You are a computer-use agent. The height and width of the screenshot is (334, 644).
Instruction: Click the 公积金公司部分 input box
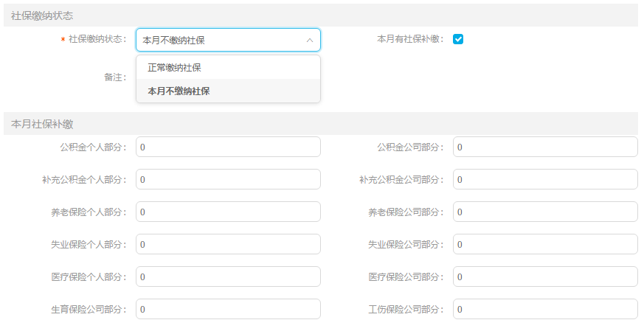coord(545,147)
